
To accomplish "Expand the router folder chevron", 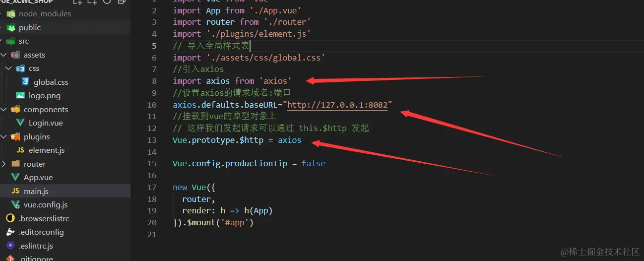I will (x=4, y=164).
